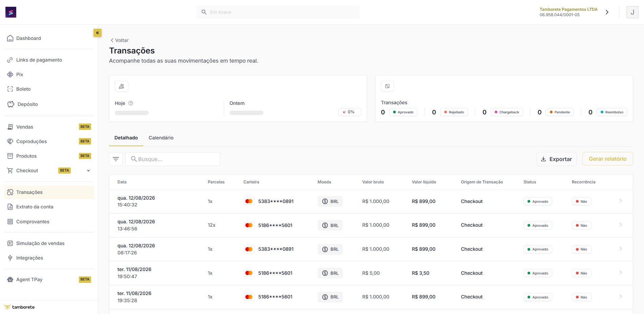
Task: Click the Status column header
Action: pos(530,182)
